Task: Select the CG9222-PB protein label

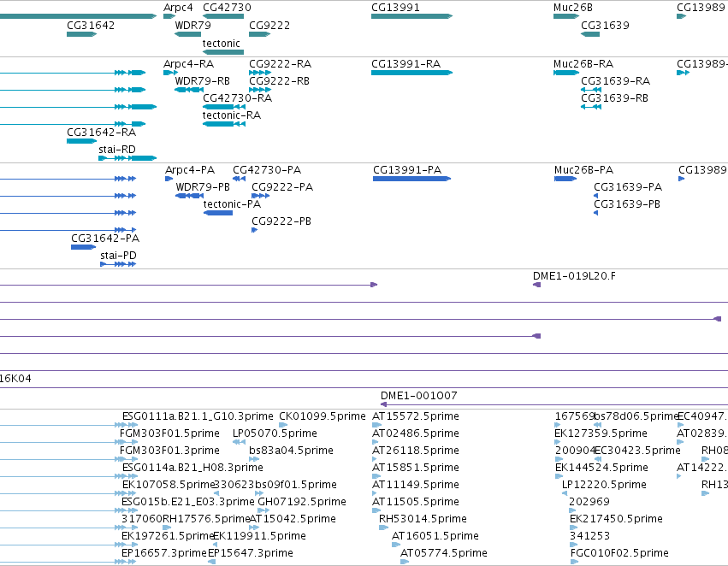Action: point(281,221)
